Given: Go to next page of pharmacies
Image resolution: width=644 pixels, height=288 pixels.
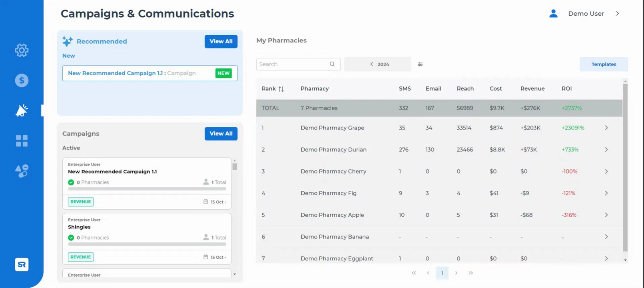Looking at the screenshot, I should pyautogui.click(x=456, y=273).
